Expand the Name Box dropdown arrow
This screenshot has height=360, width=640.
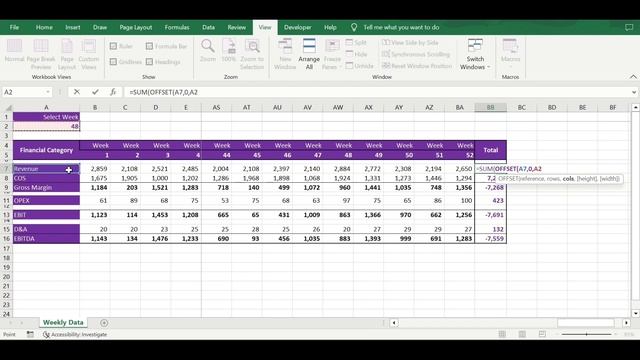(x=48, y=92)
